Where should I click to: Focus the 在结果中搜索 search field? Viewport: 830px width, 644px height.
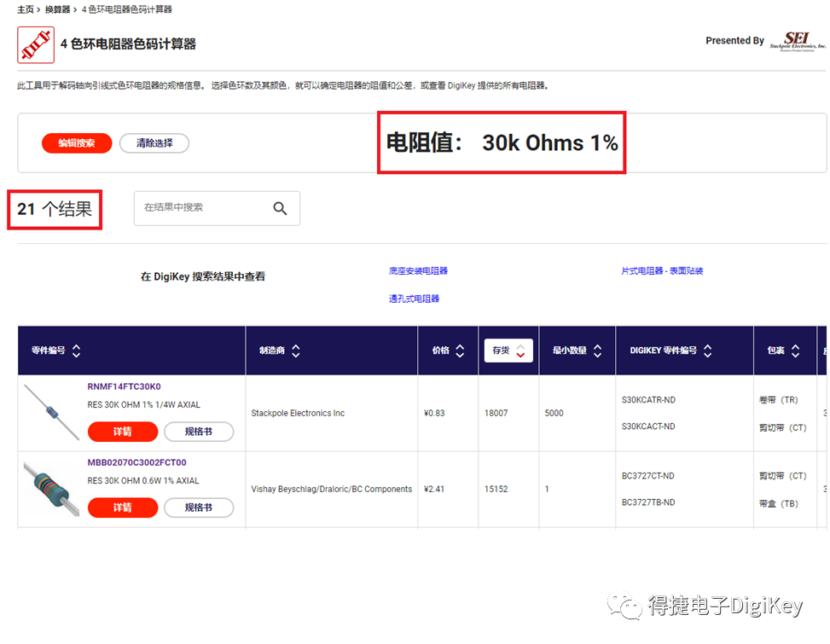tap(217, 208)
